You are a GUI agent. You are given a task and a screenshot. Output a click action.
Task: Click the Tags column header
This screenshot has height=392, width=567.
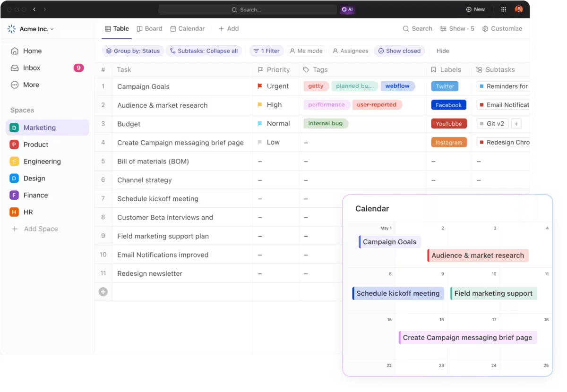[x=315, y=70]
